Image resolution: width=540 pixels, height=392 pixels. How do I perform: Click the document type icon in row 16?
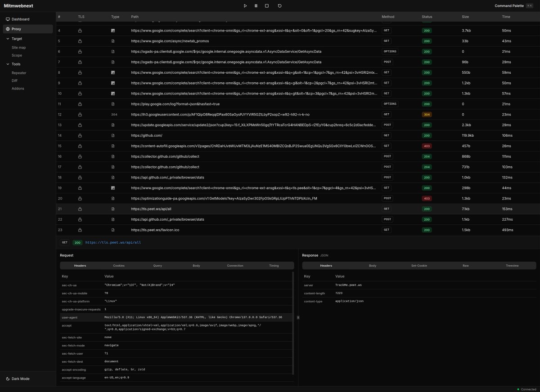(113, 156)
